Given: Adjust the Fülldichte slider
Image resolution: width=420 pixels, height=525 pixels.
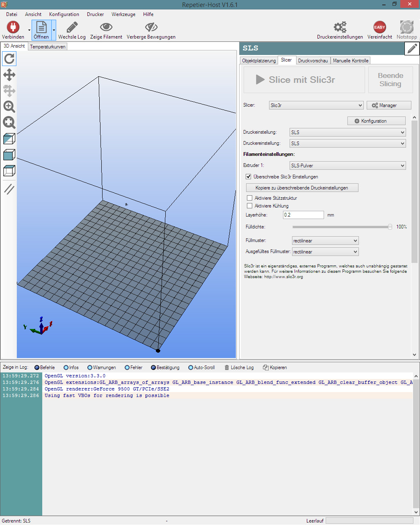Looking at the screenshot, I should pos(342,227).
